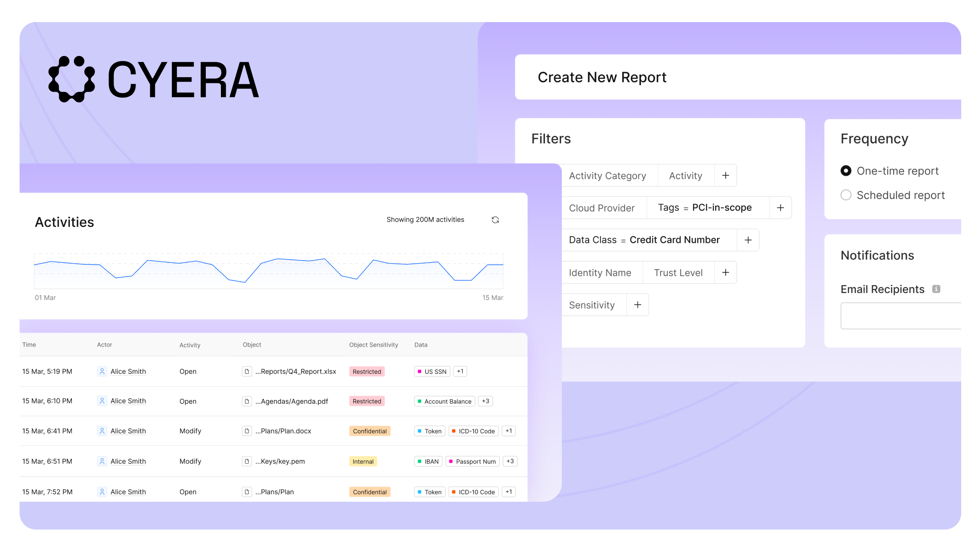Click the Cyera logo
This screenshot has height=552, width=980.
click(x=153, y=80)
